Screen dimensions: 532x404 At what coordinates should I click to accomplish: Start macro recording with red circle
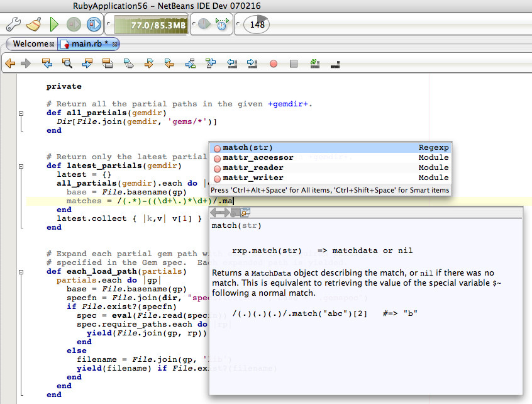pos(274,64)
